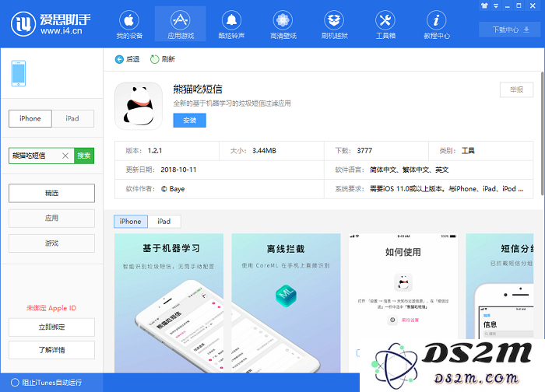The height and width of the screenshot is (392, 545).
Task: Click 安装 install button
Action: (x=189, y=120)
